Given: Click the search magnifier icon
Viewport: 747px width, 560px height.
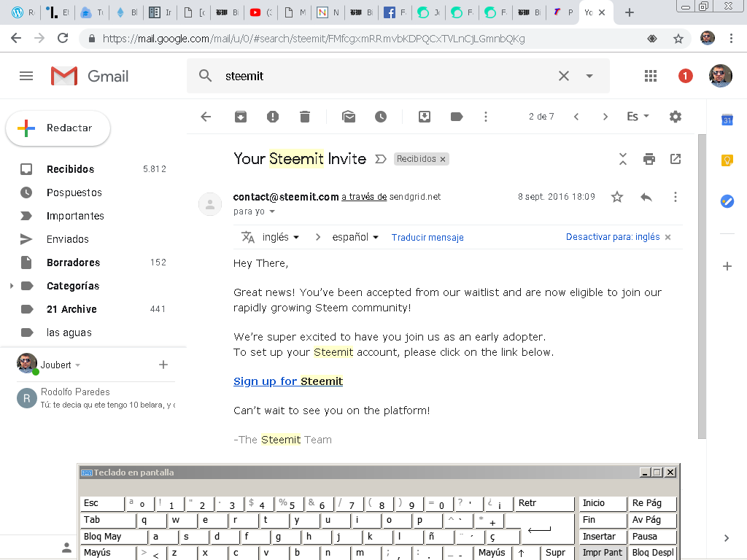Looking at the screenshot, I should (x=205, y=76).
